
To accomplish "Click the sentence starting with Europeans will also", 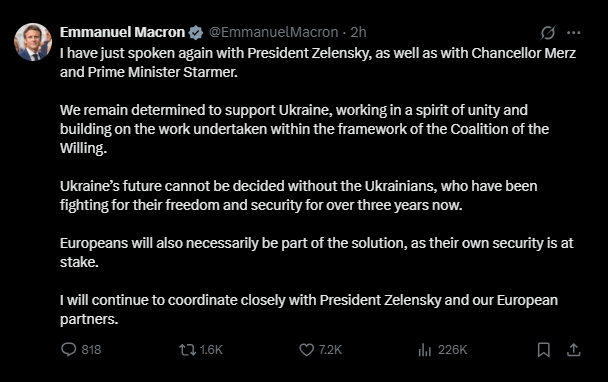I will point(316,252).
